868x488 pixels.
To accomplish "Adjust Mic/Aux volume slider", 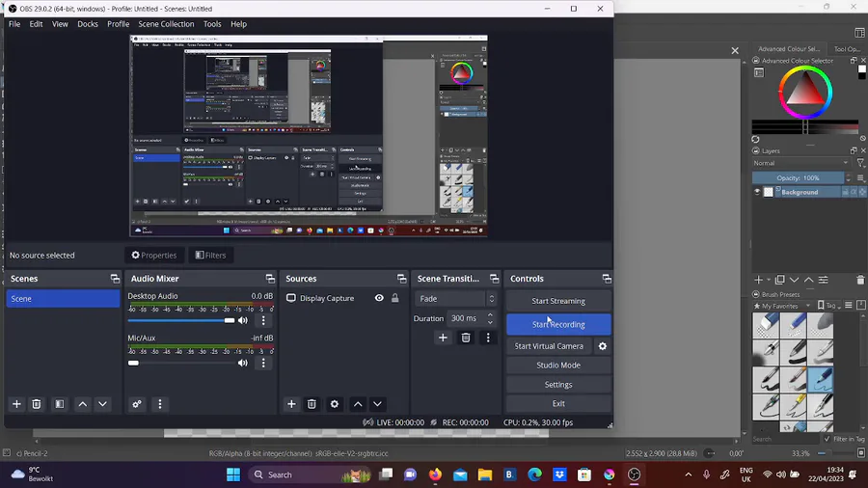I will (x=181, y=363).
